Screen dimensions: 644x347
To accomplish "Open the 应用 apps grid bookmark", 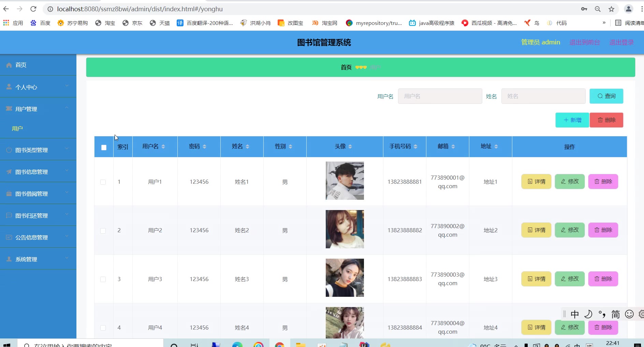I will 13,23.
